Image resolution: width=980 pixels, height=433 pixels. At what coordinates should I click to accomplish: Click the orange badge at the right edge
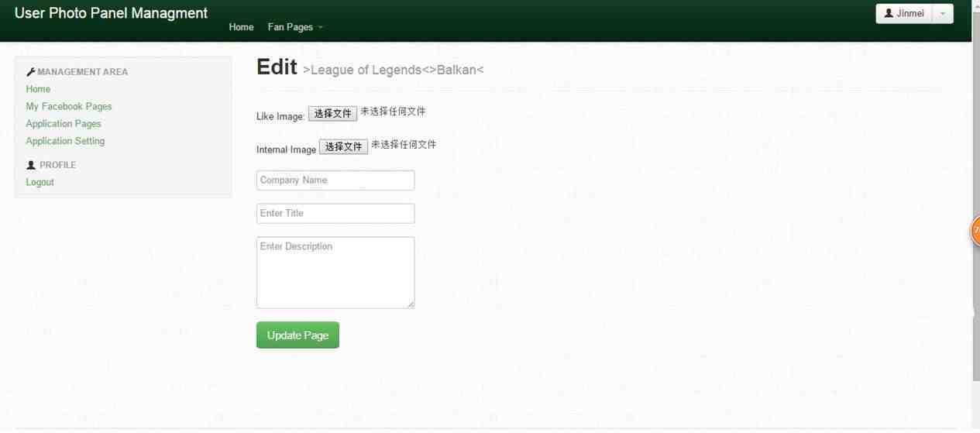[x=975, y=231]
